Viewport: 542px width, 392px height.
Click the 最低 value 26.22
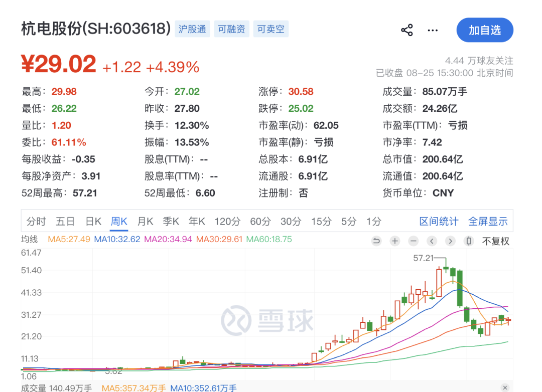[64, 108]
